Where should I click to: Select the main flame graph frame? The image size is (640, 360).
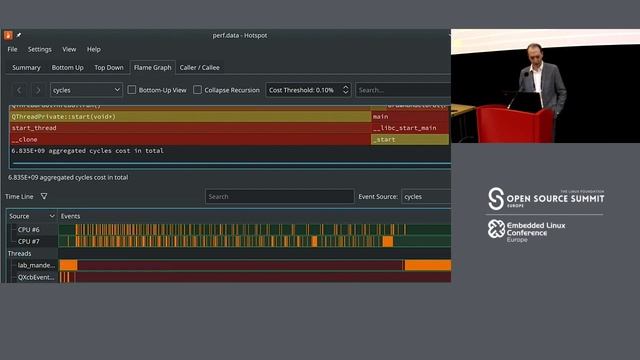pos(410,117)
